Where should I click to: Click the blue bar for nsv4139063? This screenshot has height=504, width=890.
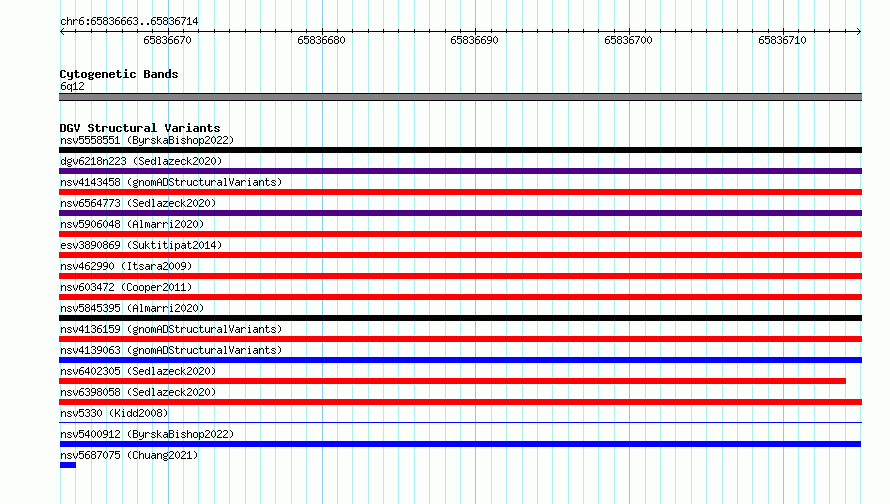pos(460,360)
